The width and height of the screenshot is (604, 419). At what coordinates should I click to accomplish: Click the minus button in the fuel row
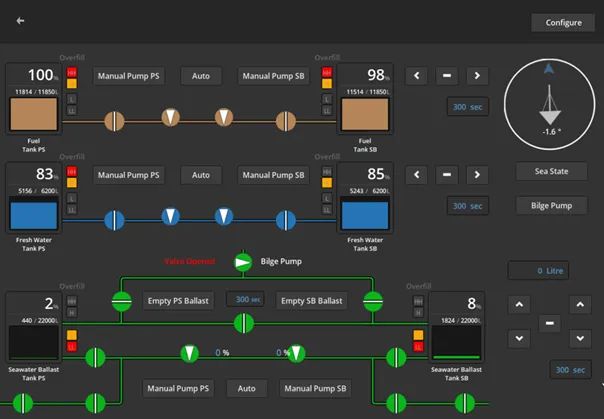tap(447, 76)
